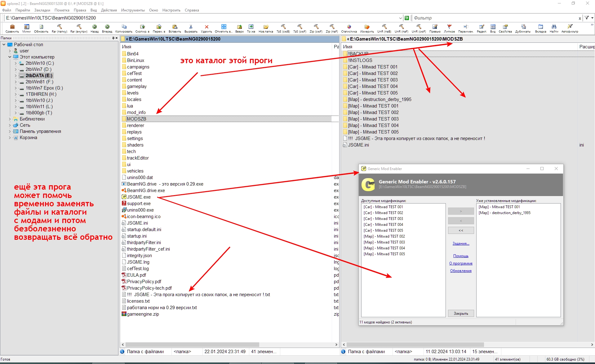Click the Копировать copy toolbar icon
This screenshot has width=595, height=364.
124,28
